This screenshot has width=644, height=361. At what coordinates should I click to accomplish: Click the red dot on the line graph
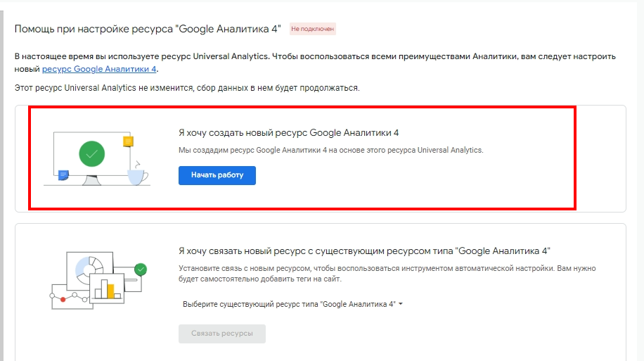pos(63,299)
